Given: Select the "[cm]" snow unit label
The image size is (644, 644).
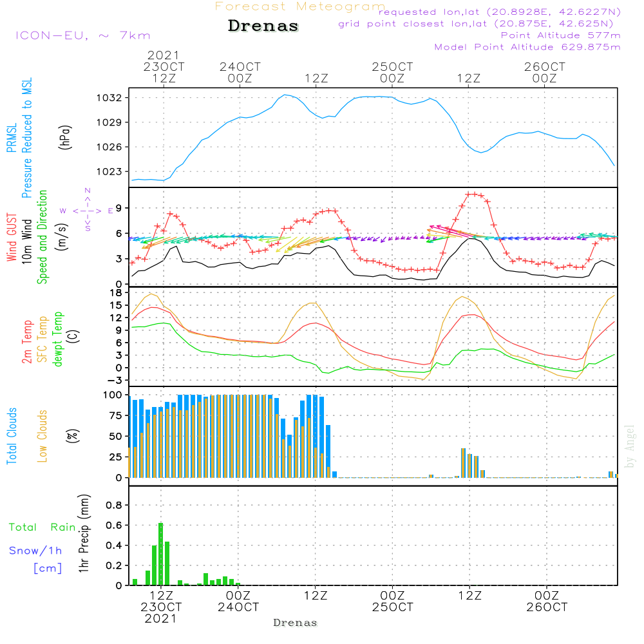Looking at the screenshot, I should (48, 568).
